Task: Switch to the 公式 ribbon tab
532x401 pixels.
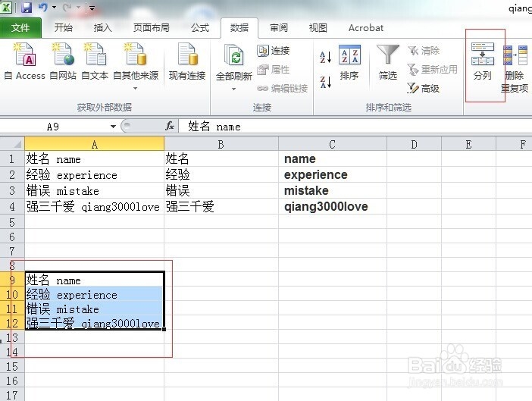Action: (x=200, y=28)
